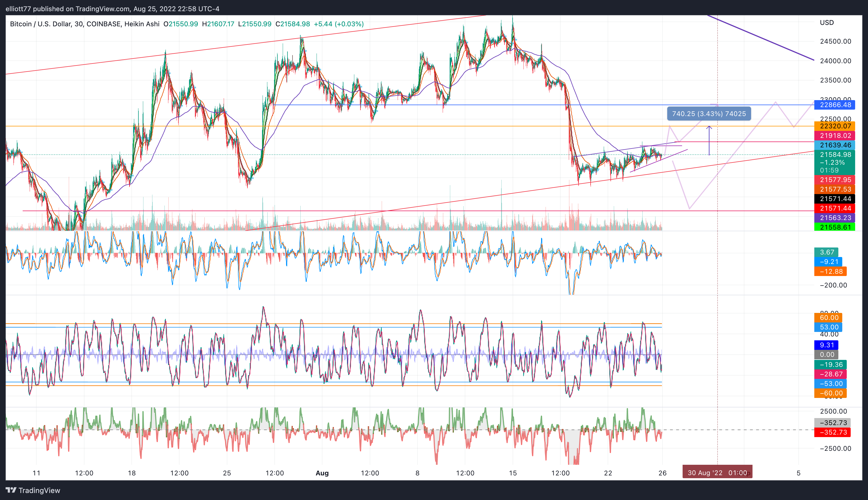This screenshot has width=868, height=500.
Task: Click the date 25 on the time axis
Action: tap(227, 473)
